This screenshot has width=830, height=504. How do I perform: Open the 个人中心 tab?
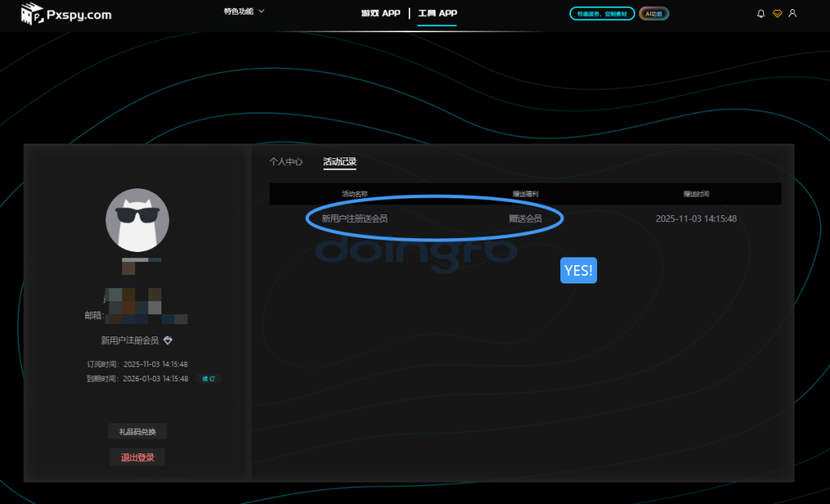coord(286,162)
